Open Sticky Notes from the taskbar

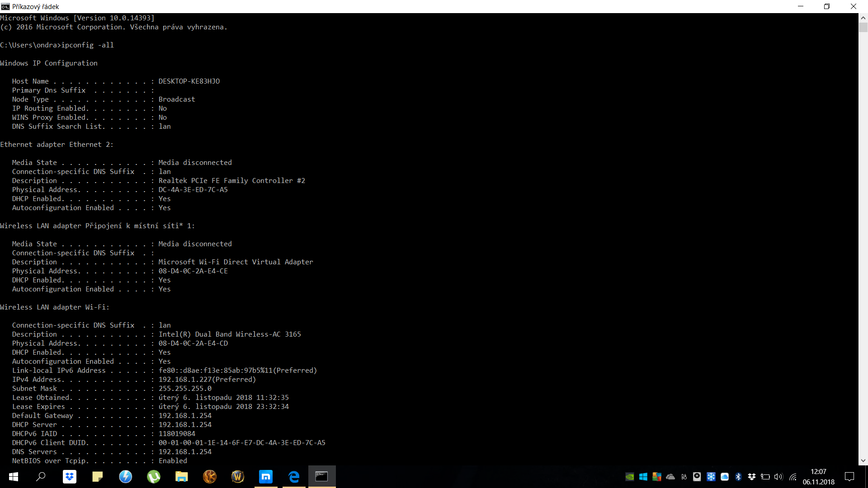click(97, 477)
